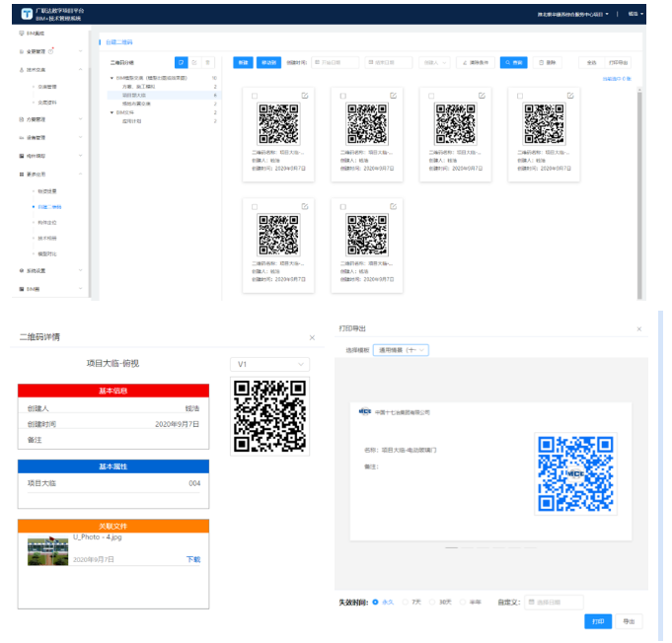Viewport: 672px width, 643px height.
Task: Click the icon beside 技术交底 in sidebar
Action: click(22, 70)
